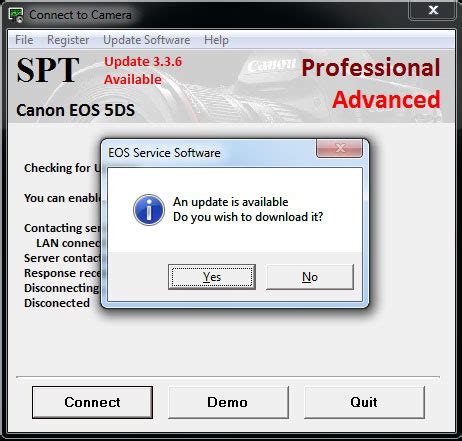The image size is (462, 441).
Task: Click the 'Contacting ser' status line
Action: 62,228
